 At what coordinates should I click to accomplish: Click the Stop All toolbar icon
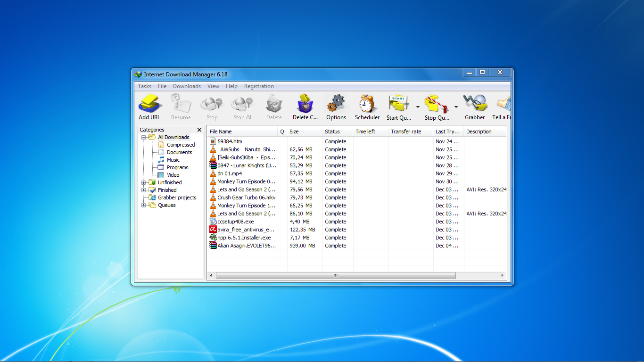243,104
